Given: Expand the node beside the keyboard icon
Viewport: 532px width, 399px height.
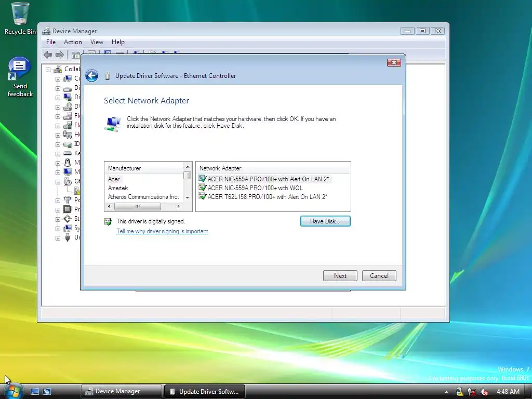Looking at the screenshot, I should pos(58,154).
